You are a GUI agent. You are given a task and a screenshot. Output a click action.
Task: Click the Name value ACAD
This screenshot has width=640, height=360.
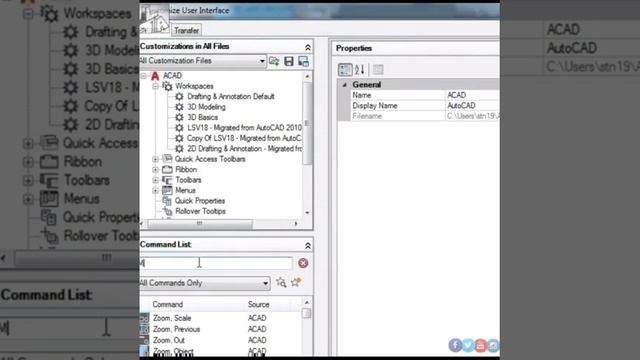pyautogui.click(x=456, y=95)
